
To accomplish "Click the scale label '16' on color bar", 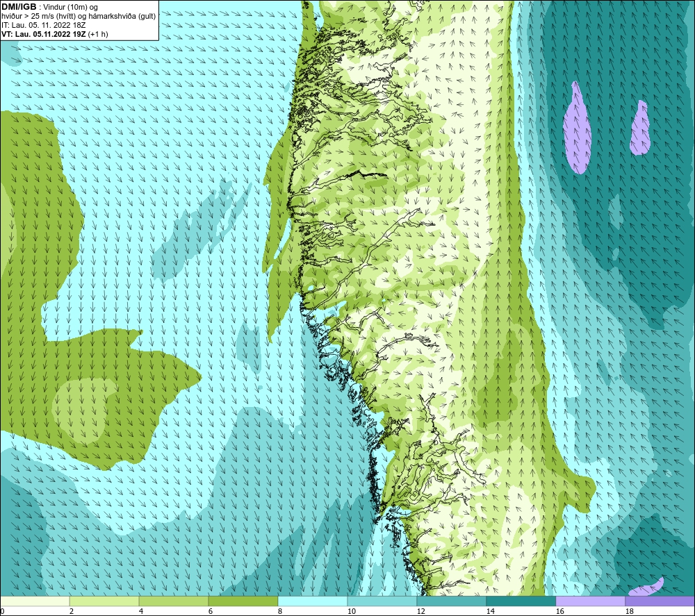I will (x=559, y=612).
